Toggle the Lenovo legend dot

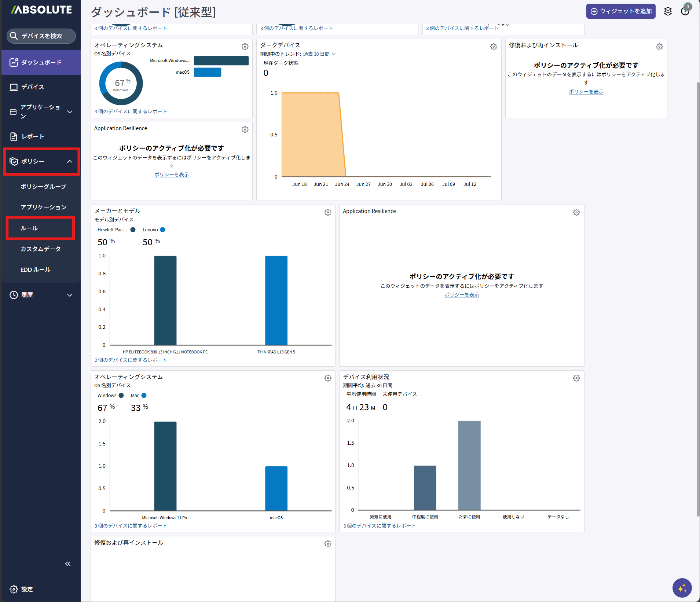coord(163,230)
